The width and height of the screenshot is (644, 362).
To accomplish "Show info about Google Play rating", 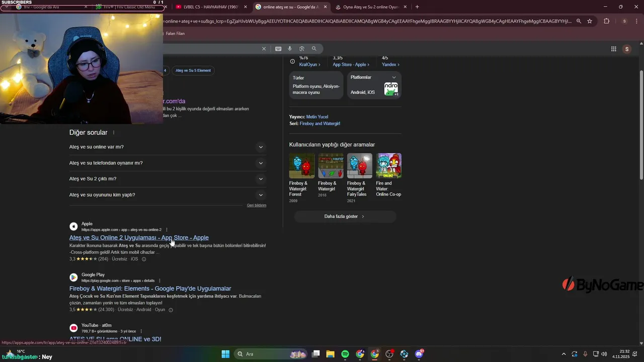I will coord(171,310).
